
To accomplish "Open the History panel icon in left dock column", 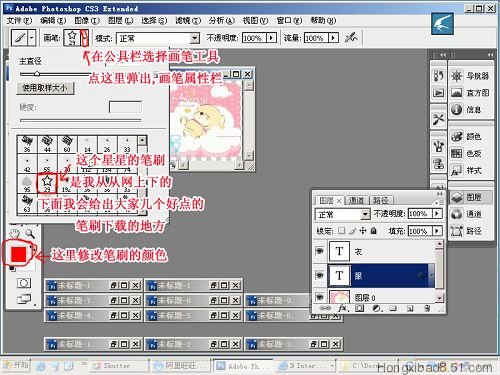I will pos(438,76).
